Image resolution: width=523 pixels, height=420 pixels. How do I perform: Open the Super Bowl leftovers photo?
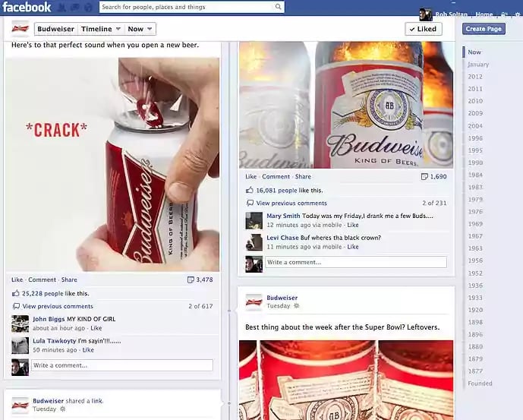(346, 381)
